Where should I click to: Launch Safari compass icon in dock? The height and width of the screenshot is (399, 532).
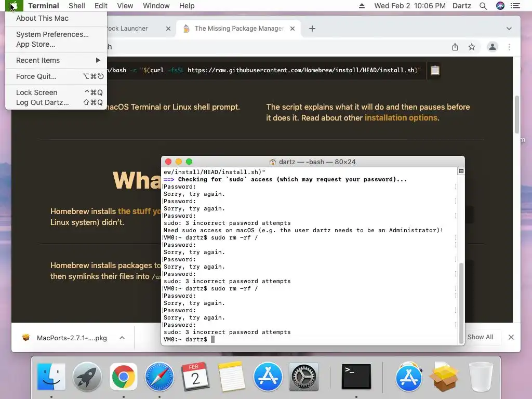[x=159, y=376]
